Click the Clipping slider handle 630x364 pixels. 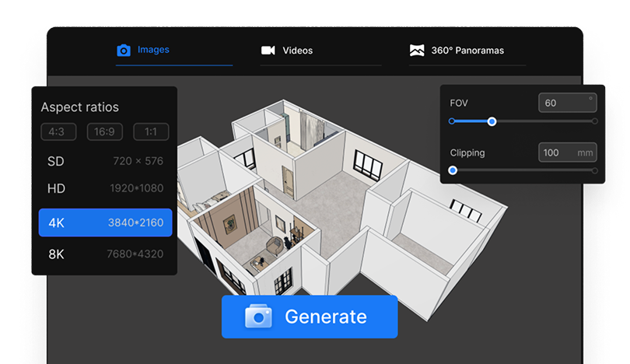pyautogui.click(x=453, y=170)
